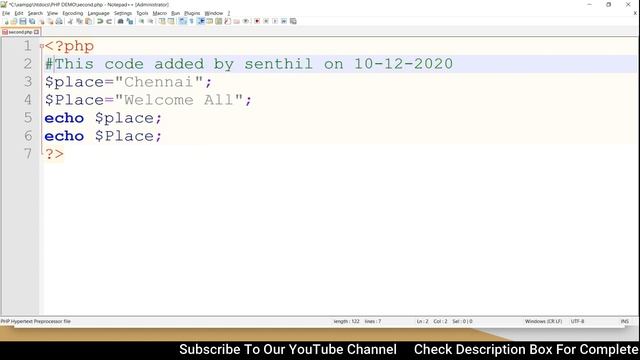
Task: Click the Redo toolbar icon
Action: coord(109,21)
